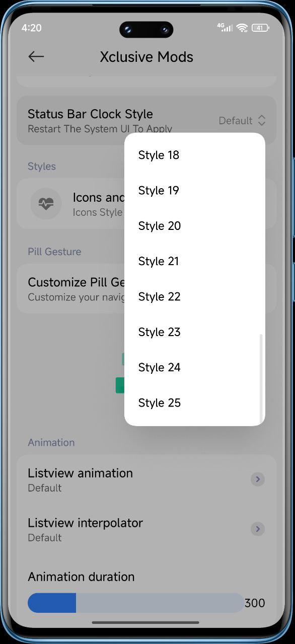Expand Status Bar Clock Style Default dropdown
The width and height of the screenshot is (295, 644).
click(242, 121)
